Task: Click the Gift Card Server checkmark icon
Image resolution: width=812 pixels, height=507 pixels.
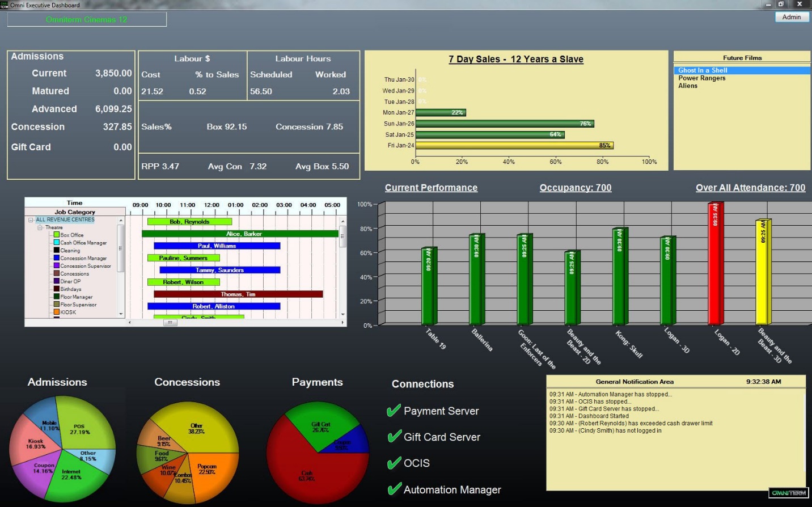Action: point(394,437)
